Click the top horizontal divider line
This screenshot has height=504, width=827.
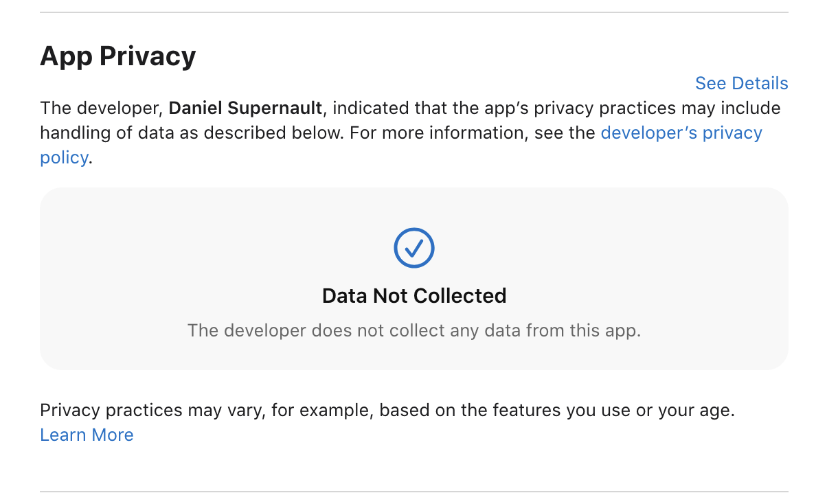(413, 12)
